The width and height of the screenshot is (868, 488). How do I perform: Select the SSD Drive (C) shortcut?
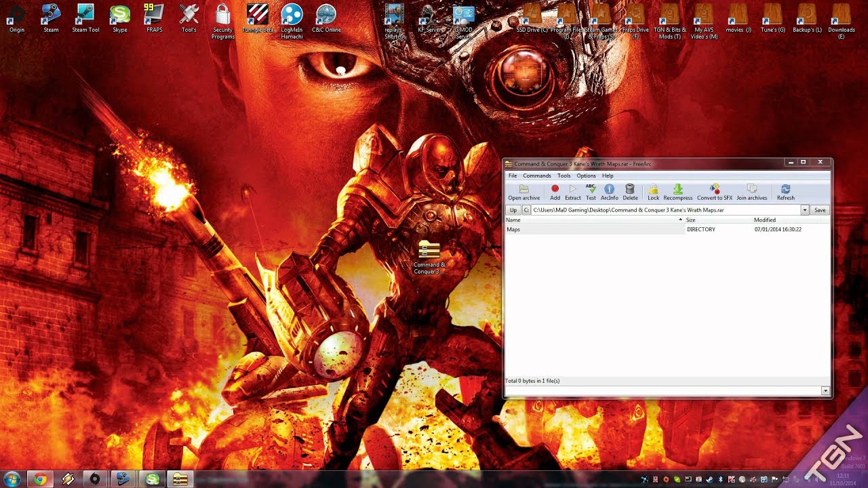tap(532, 18)
